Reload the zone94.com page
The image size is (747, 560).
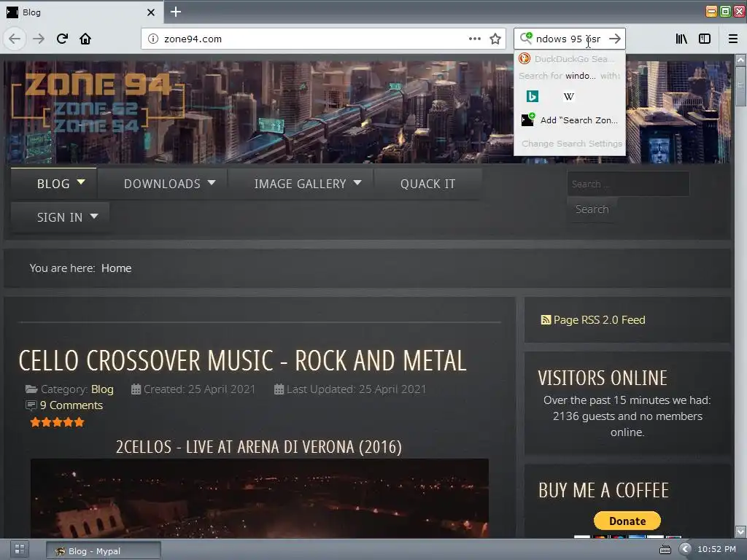(x=62, y=39)
